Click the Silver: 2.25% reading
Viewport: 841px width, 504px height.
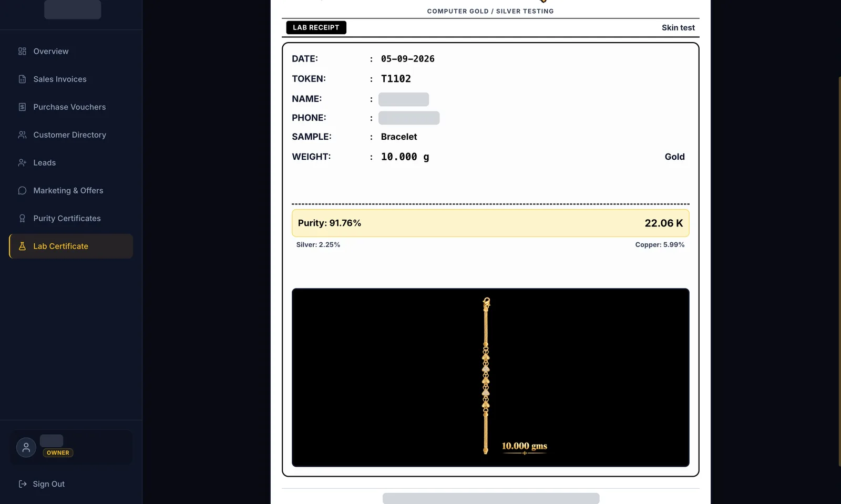[x=318, y=245]
